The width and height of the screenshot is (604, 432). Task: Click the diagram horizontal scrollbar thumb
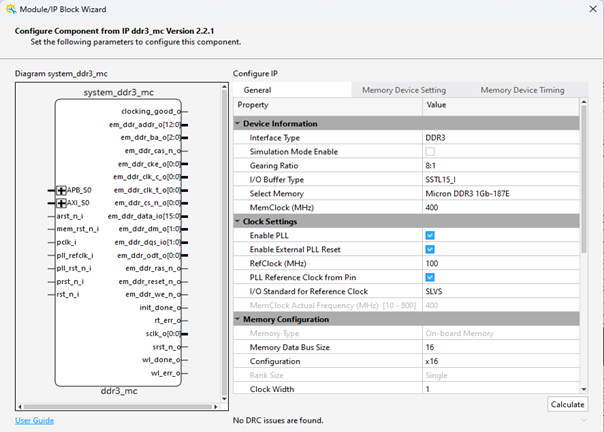pyautogui.click(x=118, y=406)
